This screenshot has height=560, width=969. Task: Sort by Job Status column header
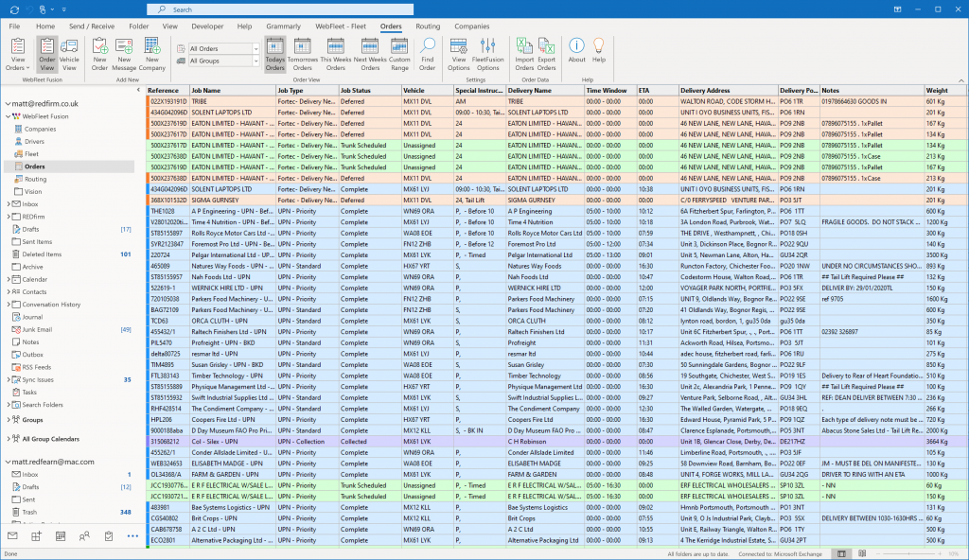(x=356, y=90)
